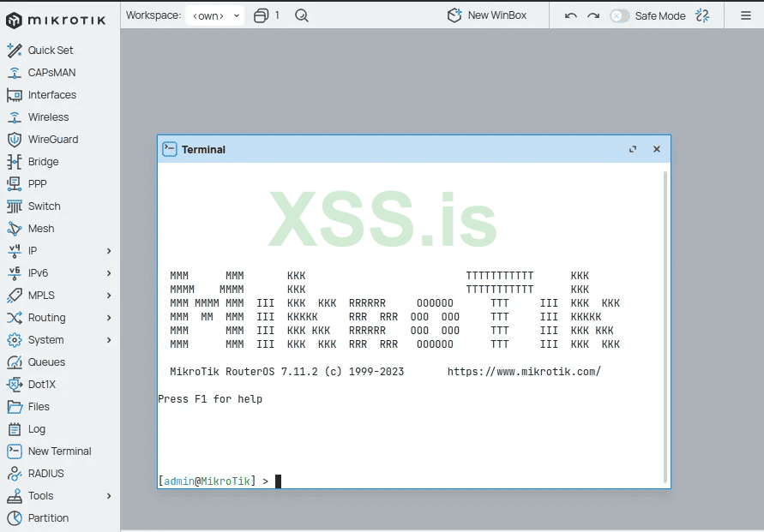Select the Files menu label
The image size is (764, 532).
(x=39, y=407)
